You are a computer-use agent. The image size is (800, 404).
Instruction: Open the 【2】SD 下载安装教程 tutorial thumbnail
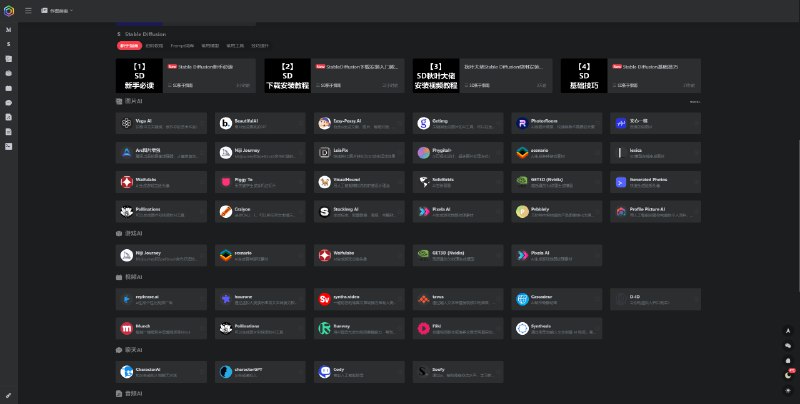pyautogui.click(x=287, y=76)
